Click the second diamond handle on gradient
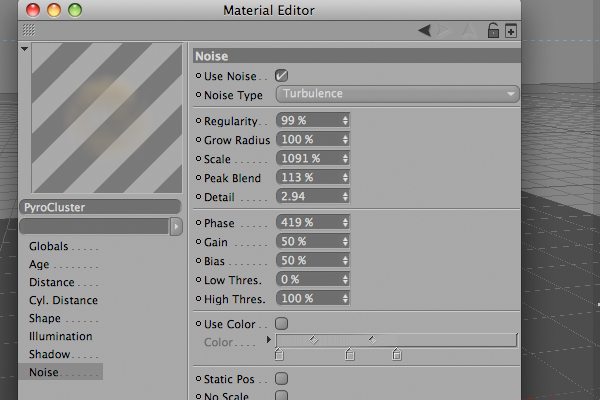 (372, 340)
